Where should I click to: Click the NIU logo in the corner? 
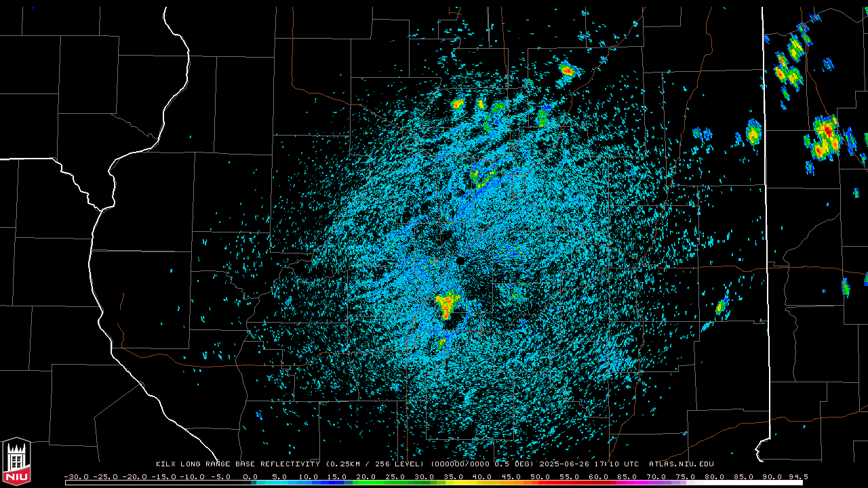point(16,462)
